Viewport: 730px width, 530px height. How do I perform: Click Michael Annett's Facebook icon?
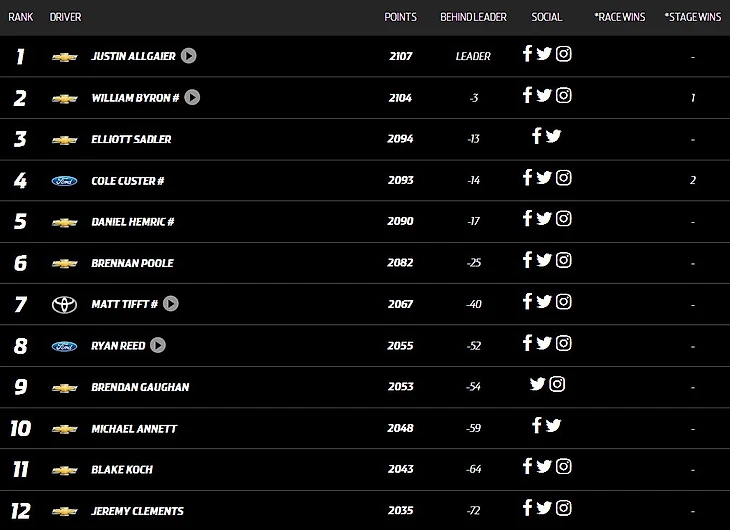point(537,425)
